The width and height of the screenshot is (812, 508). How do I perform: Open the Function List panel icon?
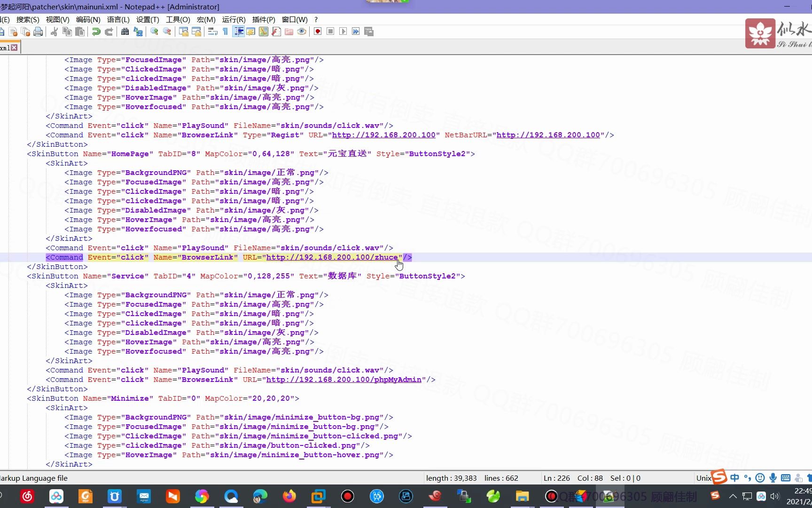coord(276,32)
